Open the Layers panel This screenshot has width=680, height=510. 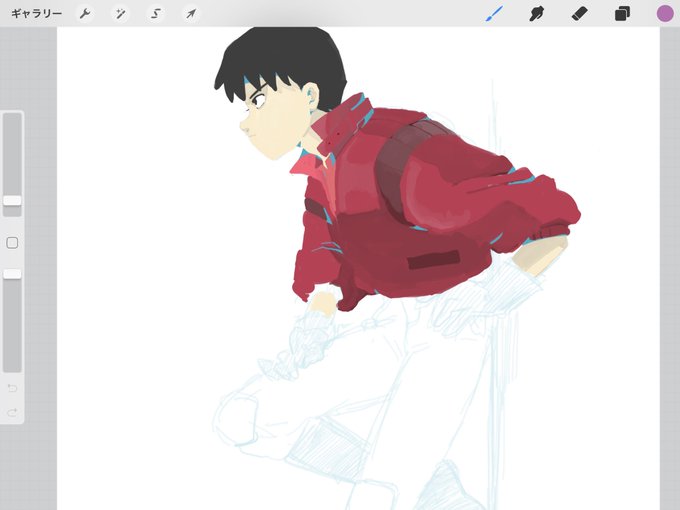pos(622,14)
